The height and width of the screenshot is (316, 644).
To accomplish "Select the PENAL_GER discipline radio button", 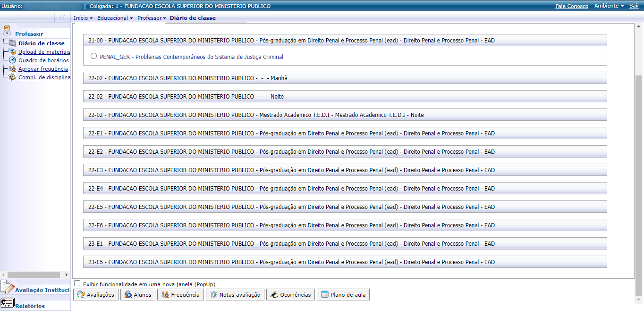I will point(93,56).
